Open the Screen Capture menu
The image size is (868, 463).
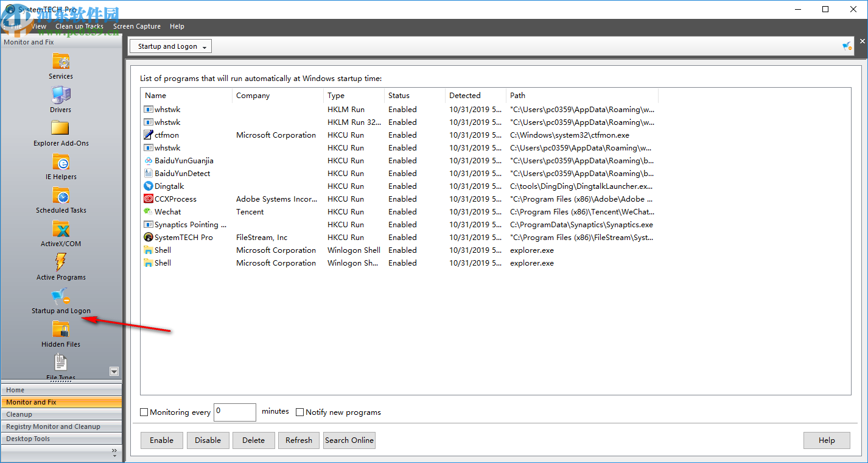pos(137,26)
